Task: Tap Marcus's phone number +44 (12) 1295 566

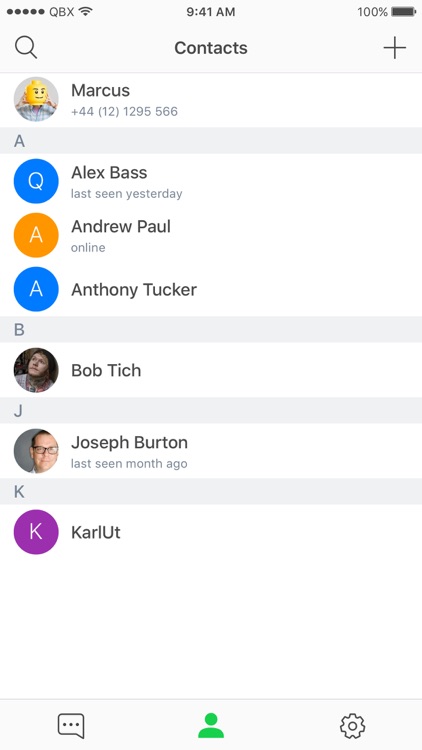Action: pyautogui.click(x=124, y=111)
